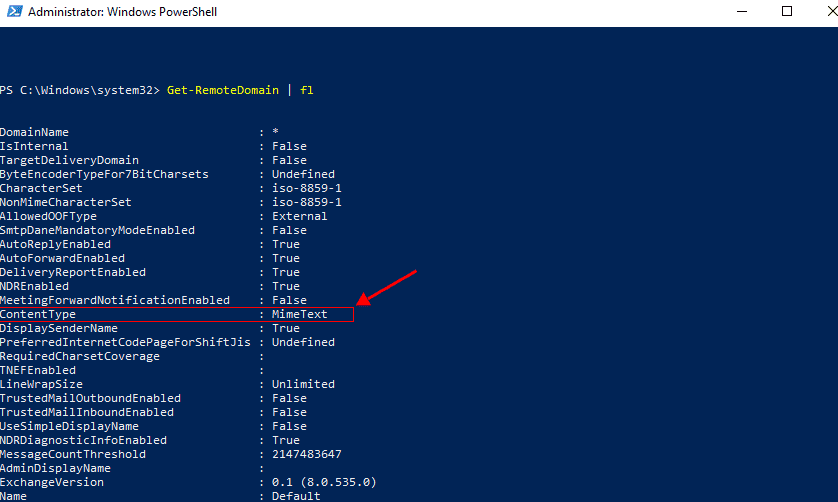Click the LineWrapSize value Unlimited
This screenshot has width=838, height=502.
[303, 384]
